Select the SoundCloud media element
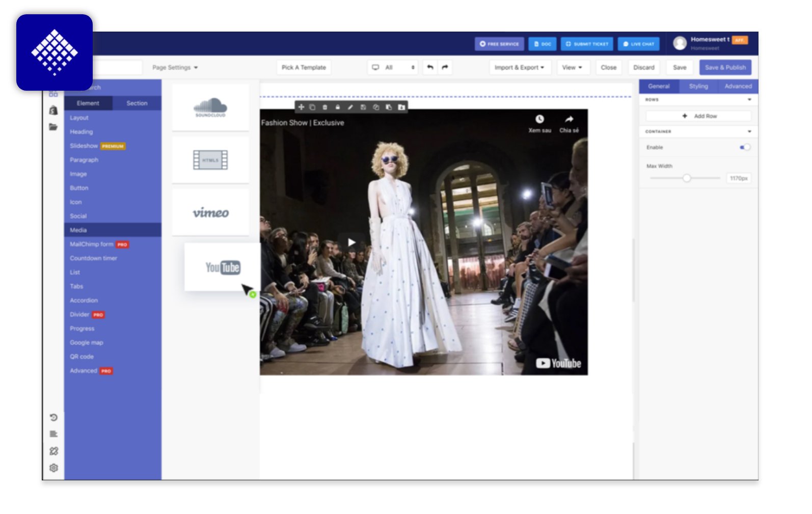Viewport: 812px width, 514px height. coord(210,107)
